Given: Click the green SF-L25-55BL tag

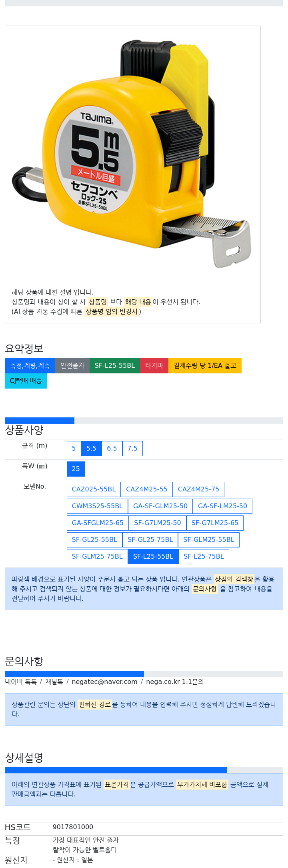Looking at the screenshot, I should pos(115,366).
